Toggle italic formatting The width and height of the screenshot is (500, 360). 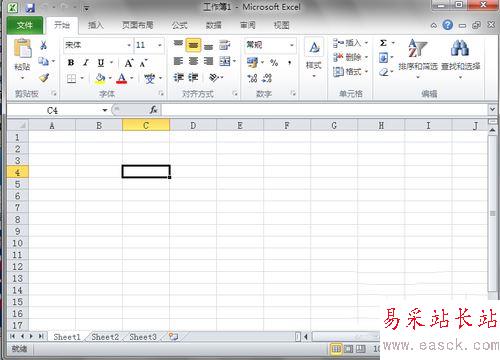click(86, 62)
